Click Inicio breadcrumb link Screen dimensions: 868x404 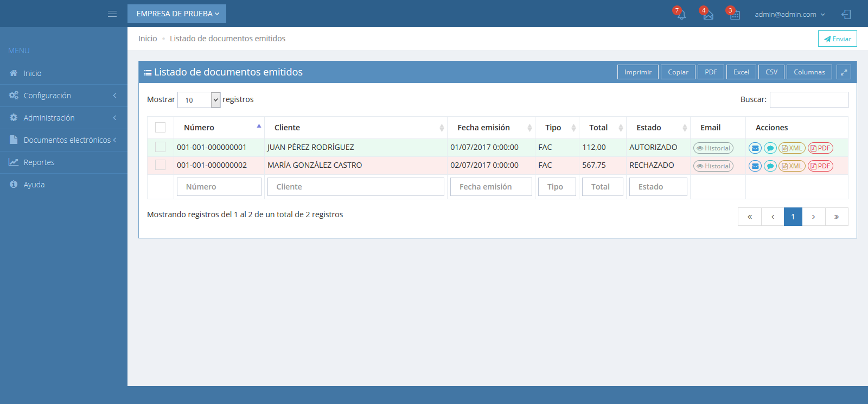click(148, 39)
